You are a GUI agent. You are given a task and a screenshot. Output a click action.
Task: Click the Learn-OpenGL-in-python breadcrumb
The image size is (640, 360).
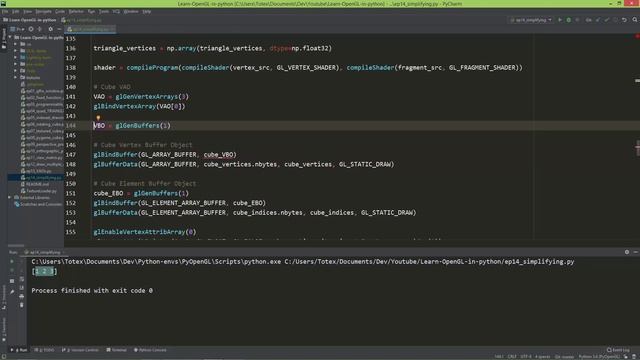point(29,20)
